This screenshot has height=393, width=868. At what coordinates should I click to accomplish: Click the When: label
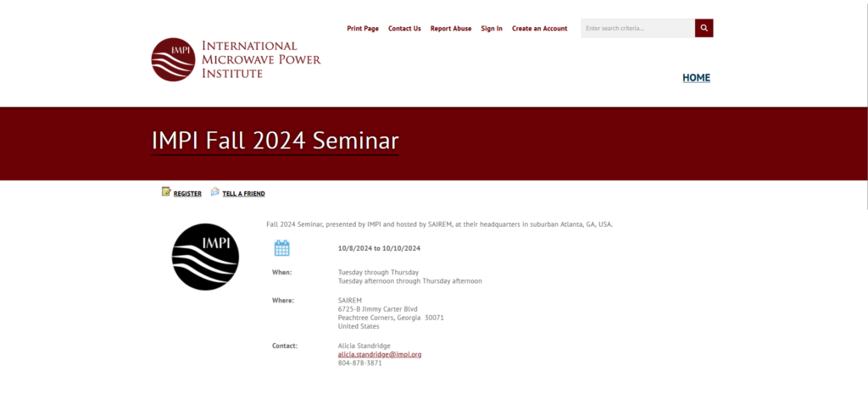[281, 273]
